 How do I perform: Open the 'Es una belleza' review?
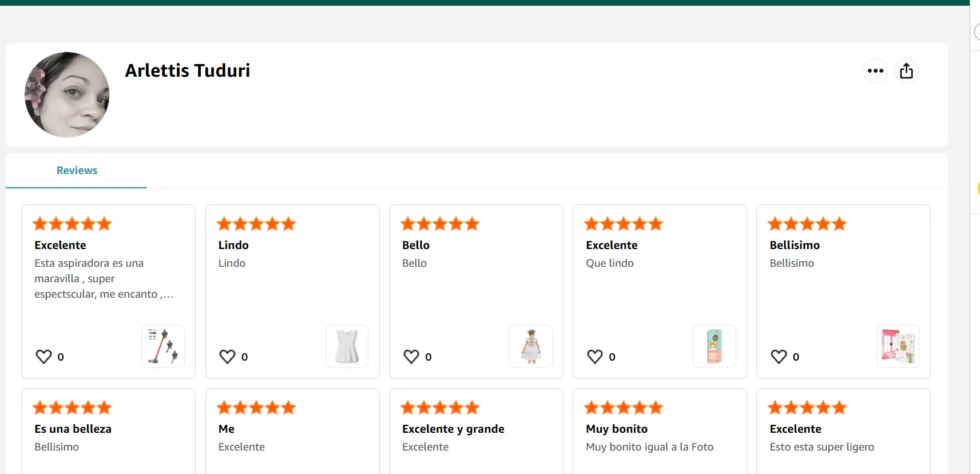pyautogui.click(x=73, y=429)
